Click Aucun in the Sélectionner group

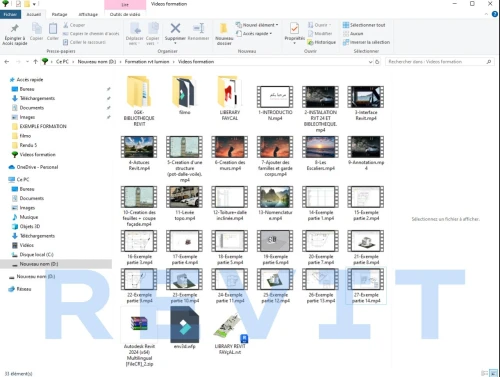pyautogui.click(x=353, y=34)
